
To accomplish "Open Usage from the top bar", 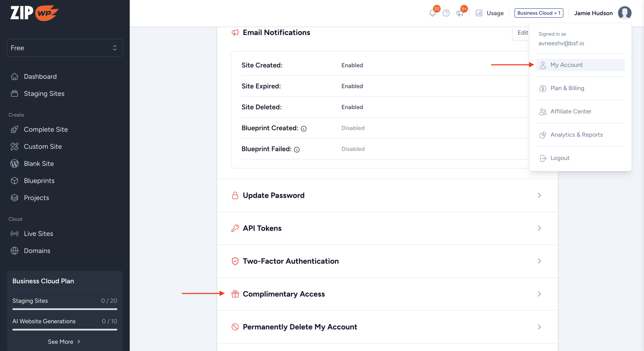I will [490, 13].
